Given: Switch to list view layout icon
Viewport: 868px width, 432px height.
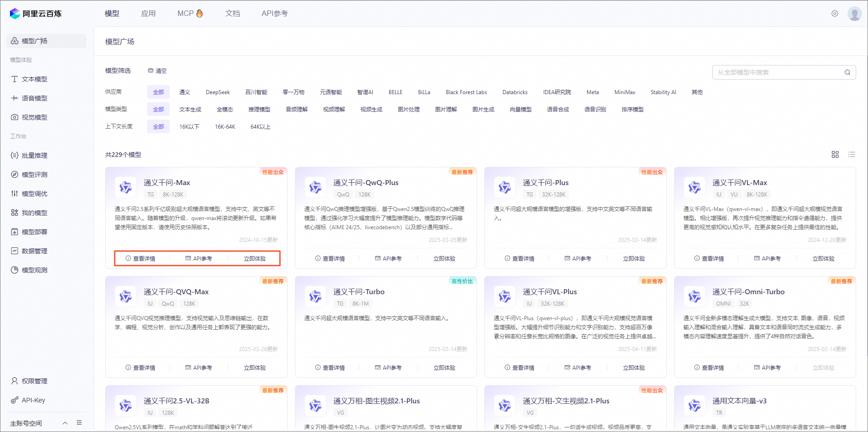Looking at the screenshot, I should pos(851,155).
